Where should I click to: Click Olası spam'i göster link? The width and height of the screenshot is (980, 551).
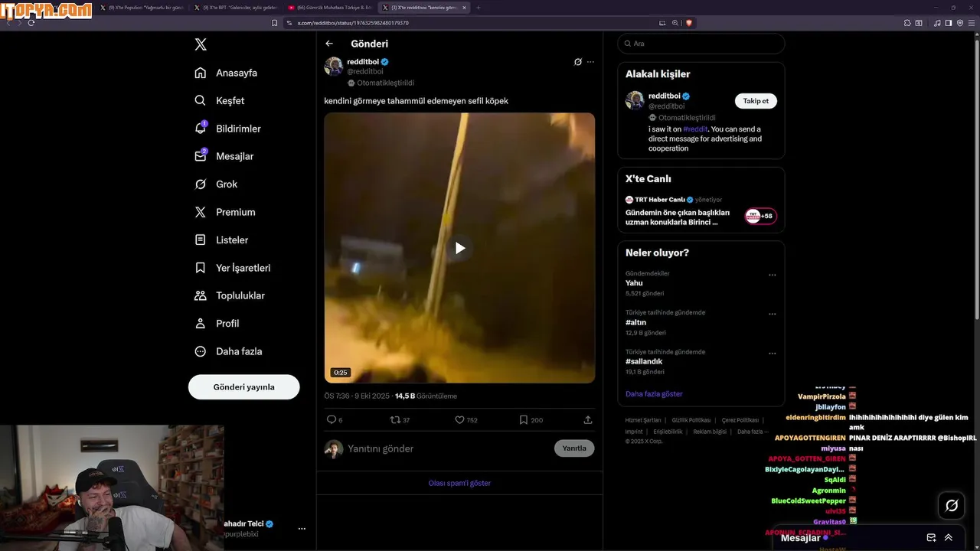point(459,483)
